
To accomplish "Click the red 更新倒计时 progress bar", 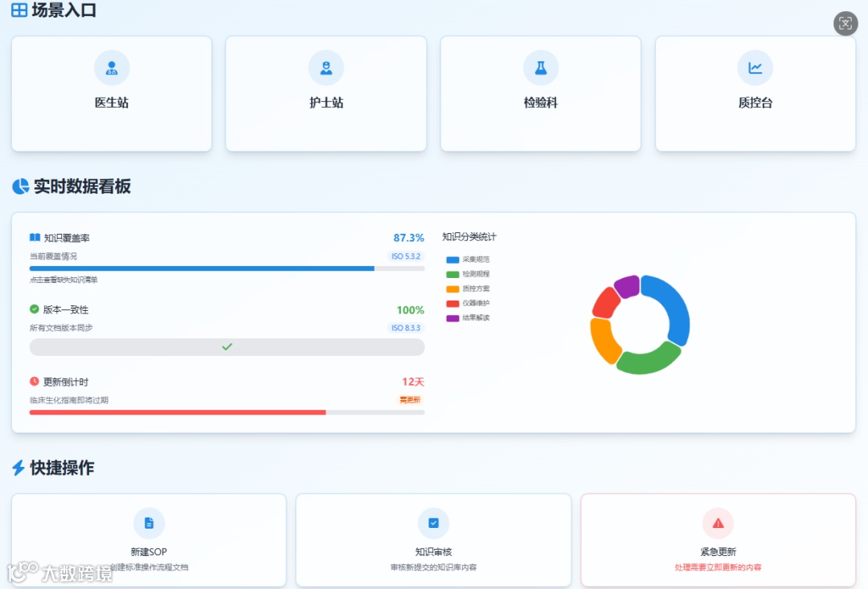I will (x=227, y=412).
